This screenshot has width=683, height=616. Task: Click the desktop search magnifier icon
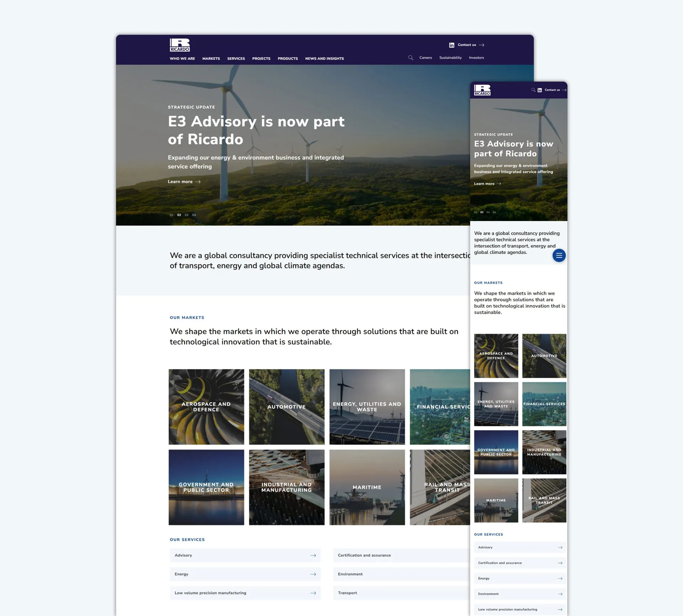(411, 58)
